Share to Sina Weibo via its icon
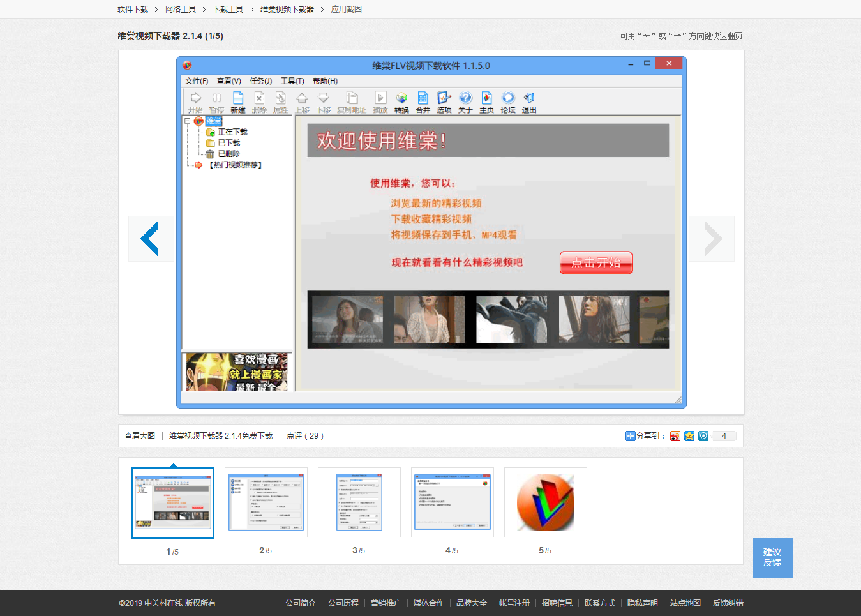This screenshot has height=616, width=861. 675,436
